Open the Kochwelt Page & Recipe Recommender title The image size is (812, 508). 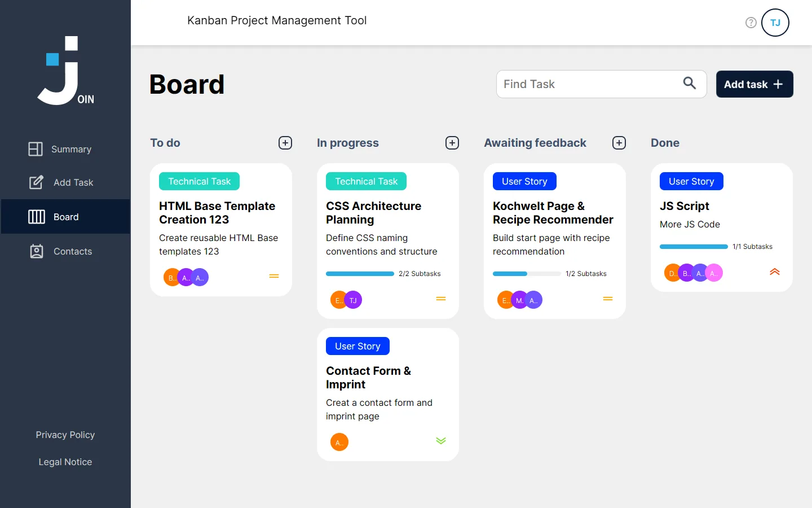tap(553, 213)
